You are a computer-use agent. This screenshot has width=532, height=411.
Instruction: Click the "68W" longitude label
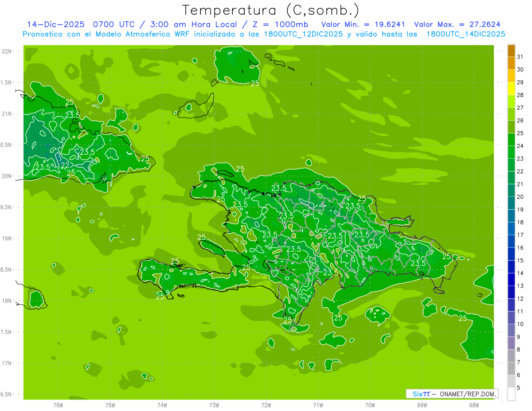(474, 405)
